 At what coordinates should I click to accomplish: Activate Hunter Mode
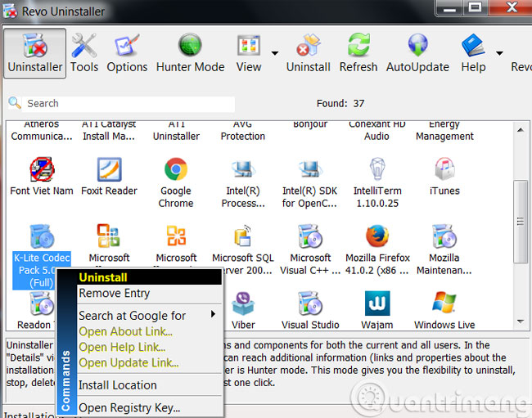(190, 53)
